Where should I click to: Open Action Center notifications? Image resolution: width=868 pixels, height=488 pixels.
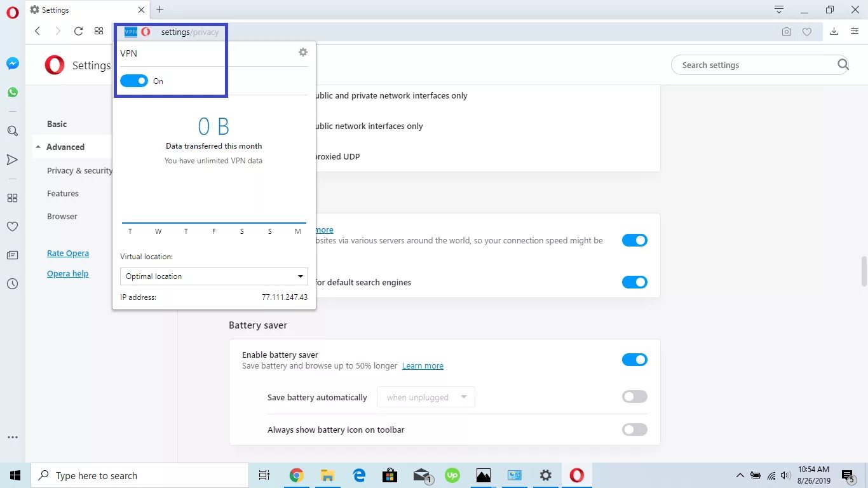(x=848, y=475)
